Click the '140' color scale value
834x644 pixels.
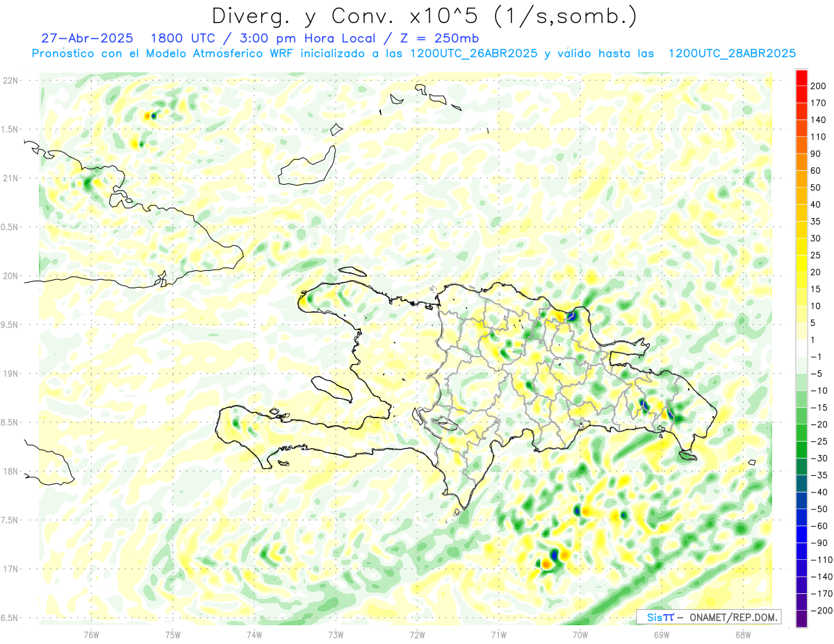[x=818, y=119]
